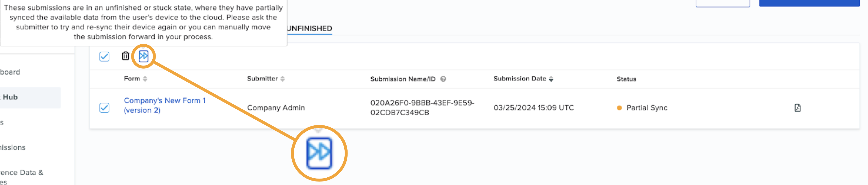Screen dimensions: 868x185
Task: Click Submission Name/ID help question mark
Action: coord(443,79)
